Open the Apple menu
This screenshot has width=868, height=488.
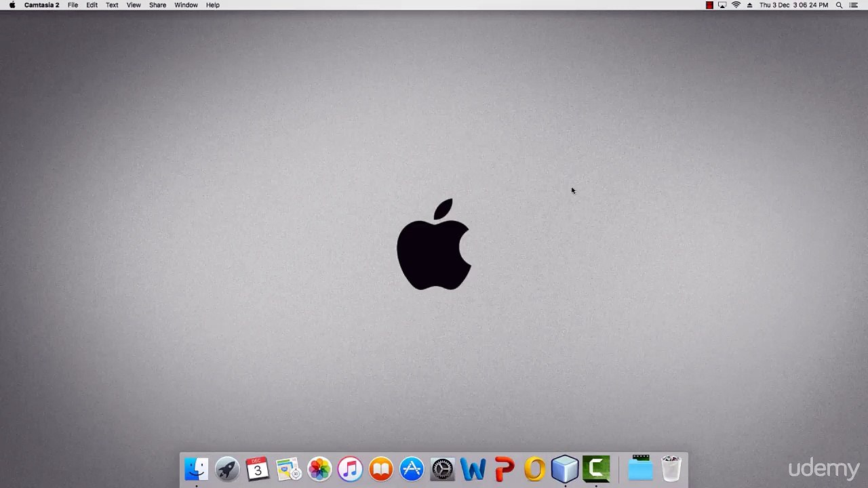point(12,5)
